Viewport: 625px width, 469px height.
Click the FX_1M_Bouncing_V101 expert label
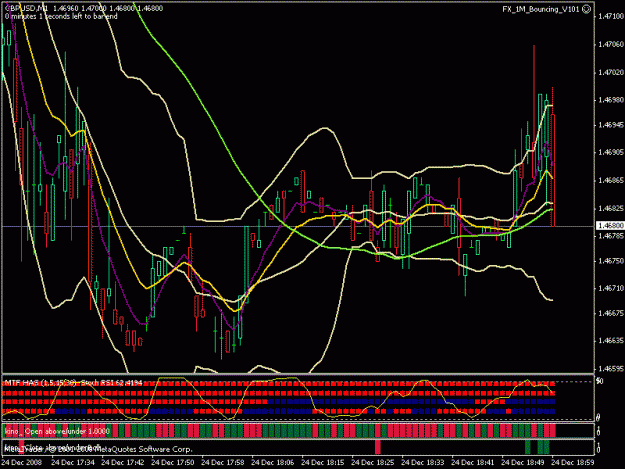click(x=540, y=9)
